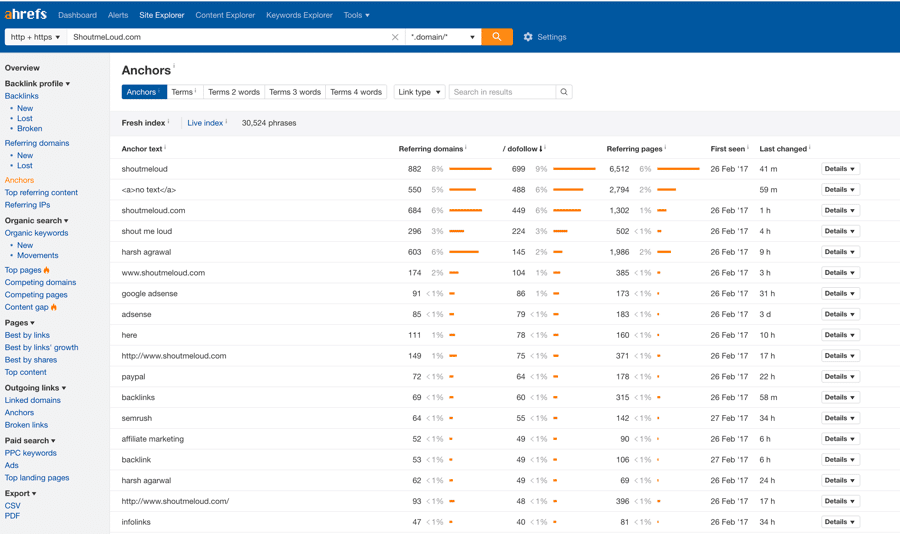
Task: Select the Terms 2 words tab
Action: click(234, 92)
